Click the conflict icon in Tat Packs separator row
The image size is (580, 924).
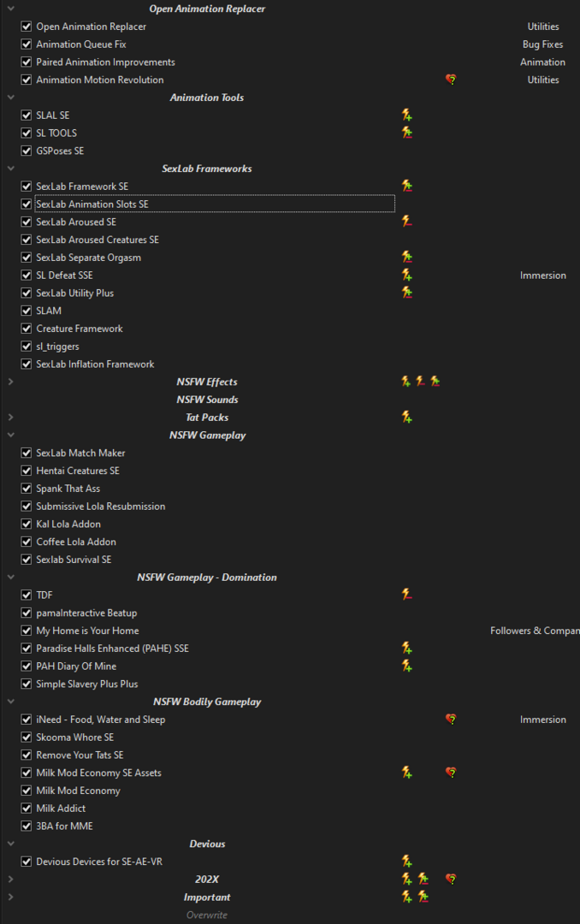tap(406, 418)
